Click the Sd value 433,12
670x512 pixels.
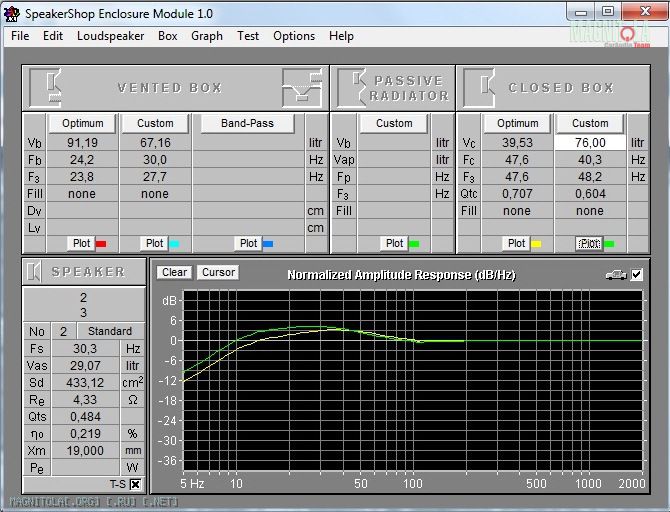coord(85,383)
